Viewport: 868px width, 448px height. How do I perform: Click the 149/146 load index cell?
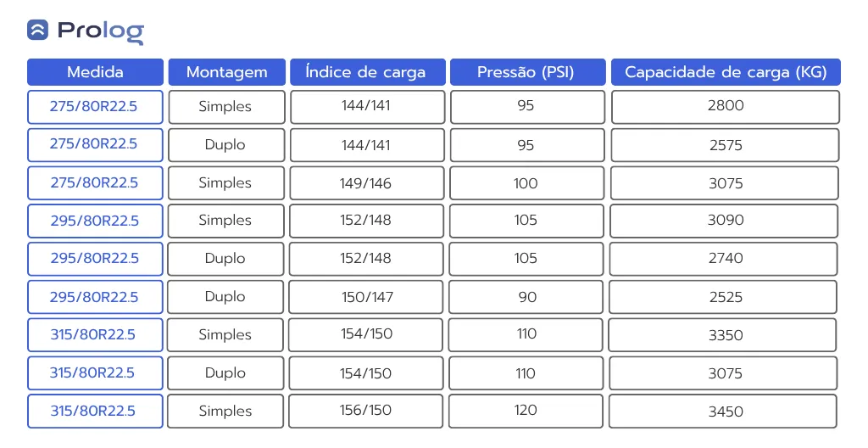point(366,183)
